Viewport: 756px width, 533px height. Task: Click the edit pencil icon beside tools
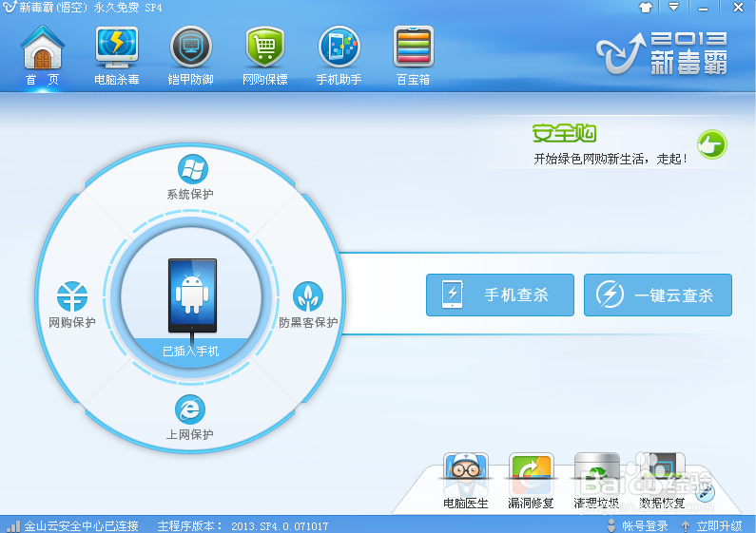click(706, 493)
